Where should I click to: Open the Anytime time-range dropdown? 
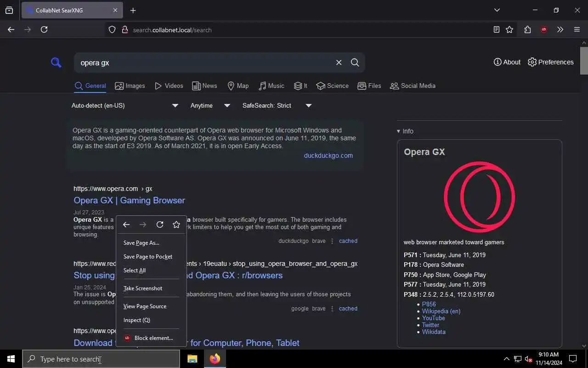point(210,105)
